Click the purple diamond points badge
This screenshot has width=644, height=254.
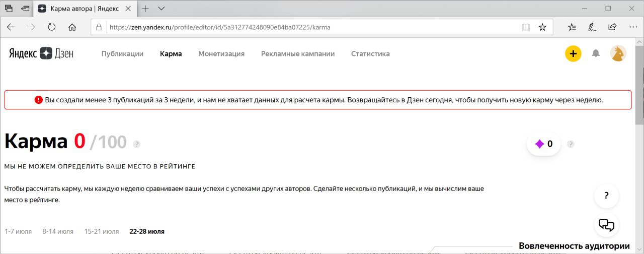click(x=544, y=144)
